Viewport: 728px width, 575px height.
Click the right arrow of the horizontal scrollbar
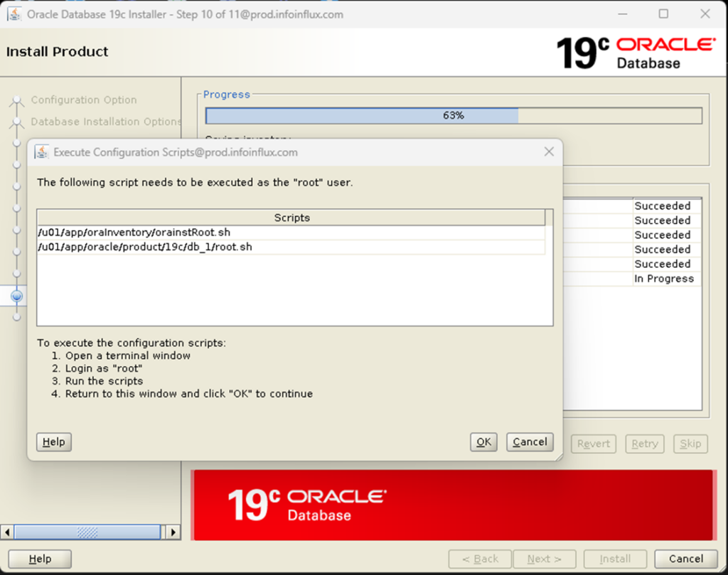(x=173, y=531)
